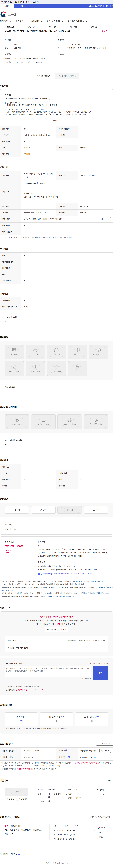113x868 pixels.
Task: Select the 필기 screening step
Action: pyautogui.click(x=69, y=510)
